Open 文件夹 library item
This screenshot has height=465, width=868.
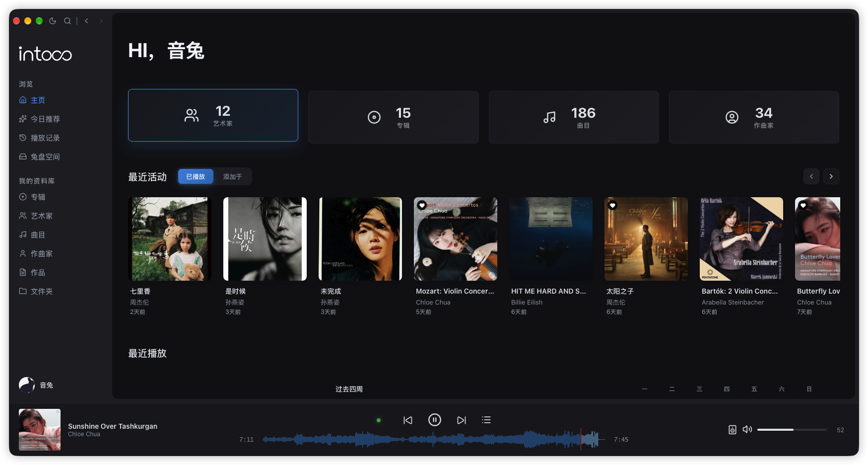click(x=36, y=292)
